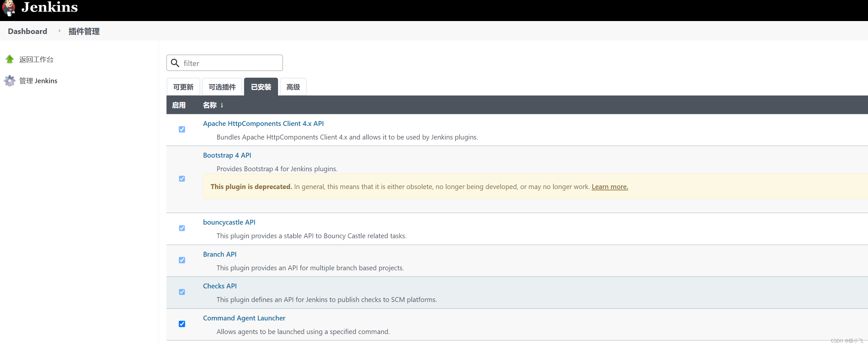This screenshot has height=346, width=868.
Task: Uncheck the Checks API enable box
Action: click(x=182, y=292)
